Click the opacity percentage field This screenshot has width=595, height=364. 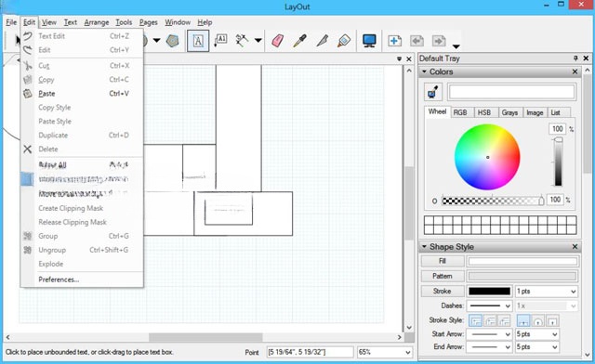click(x=555, y=200)
